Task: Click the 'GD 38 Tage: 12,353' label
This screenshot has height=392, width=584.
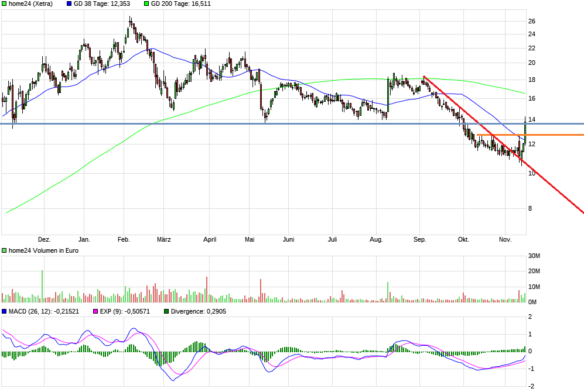Action: pos(102,4)
